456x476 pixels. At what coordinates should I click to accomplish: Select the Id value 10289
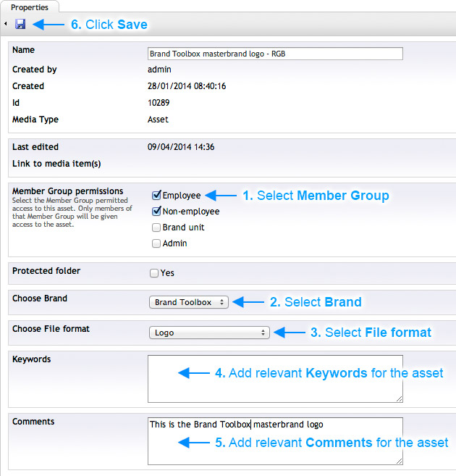(160, 103)
